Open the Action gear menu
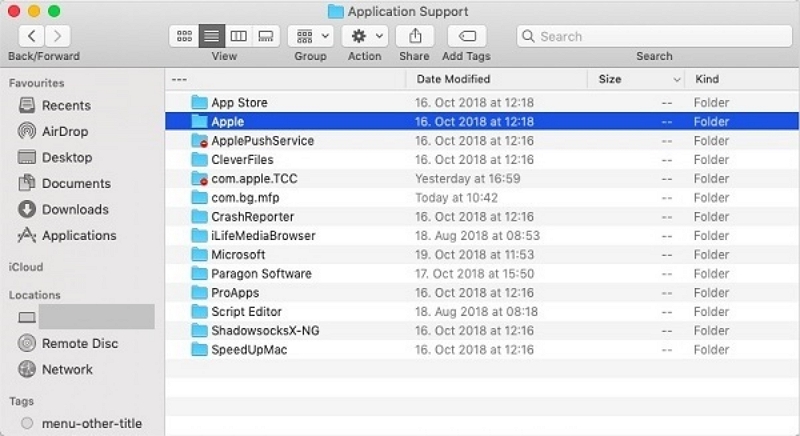This screenshot has width=800, height=436. 365,36
